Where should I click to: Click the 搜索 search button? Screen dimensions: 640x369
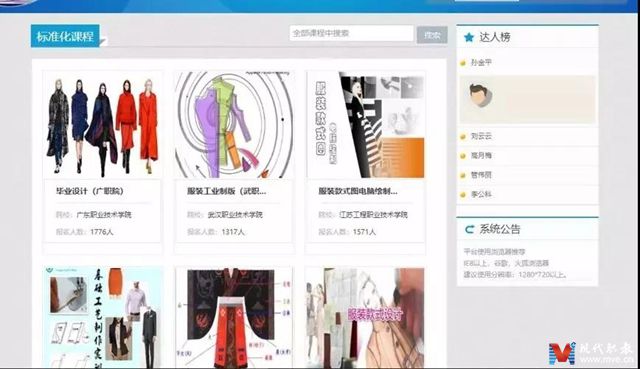[432, 35]
